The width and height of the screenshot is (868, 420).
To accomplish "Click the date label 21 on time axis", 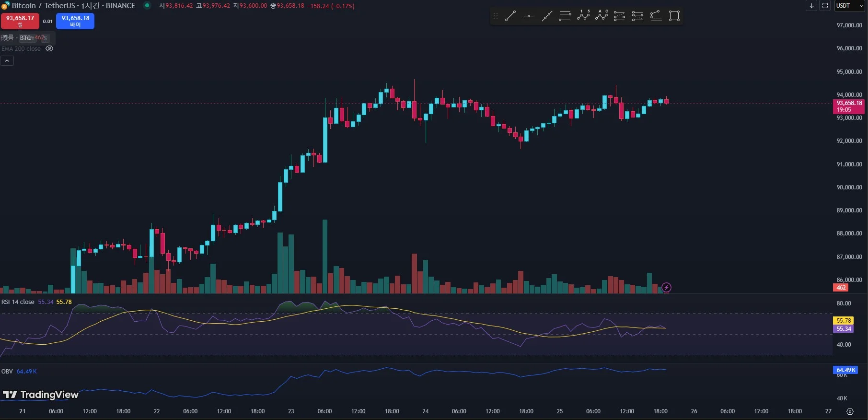I will [x=23, y=411].
